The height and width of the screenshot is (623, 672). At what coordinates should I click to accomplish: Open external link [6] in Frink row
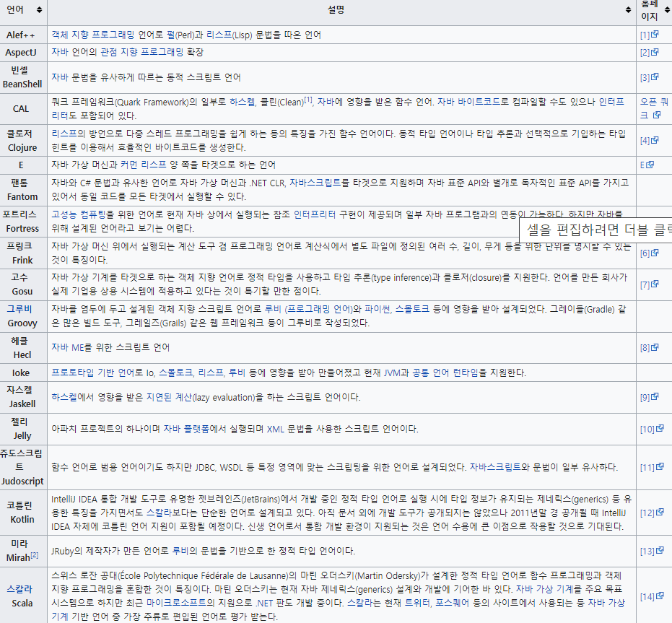pos(649,253)
